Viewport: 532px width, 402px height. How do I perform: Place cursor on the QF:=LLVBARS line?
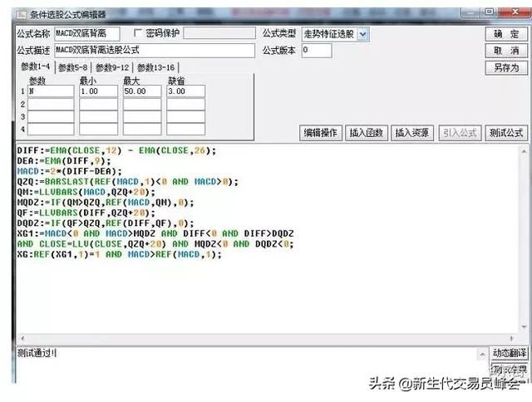(86, 213)
